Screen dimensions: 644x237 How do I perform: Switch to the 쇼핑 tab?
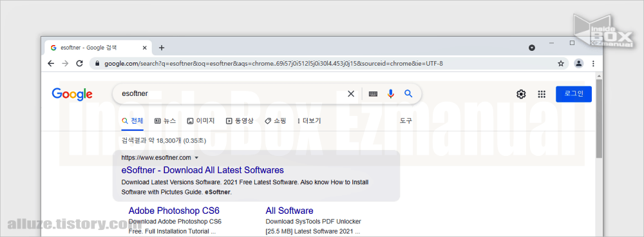(x=275, y=121)
